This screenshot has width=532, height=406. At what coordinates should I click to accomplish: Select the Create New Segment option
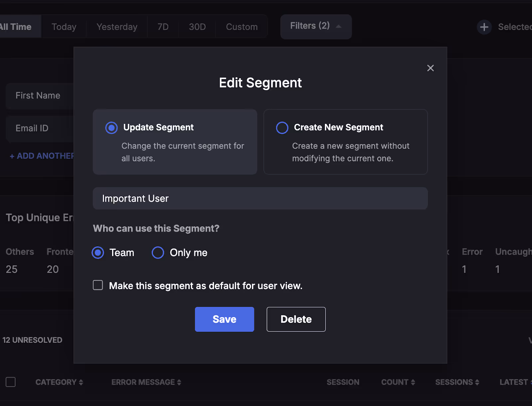click(282, 127)
